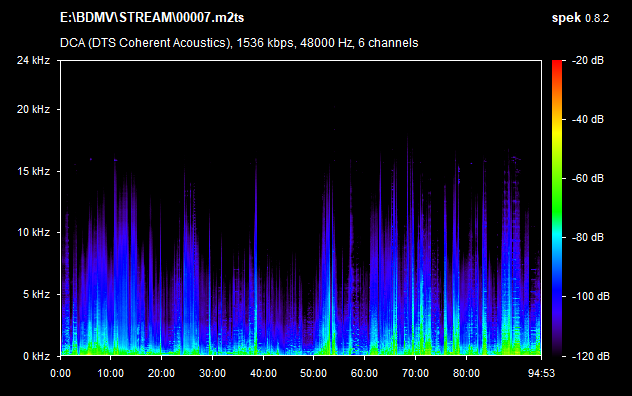
Task: Click the -20 dB scale label
Action: pyautogui.click(x=588, y=60)
